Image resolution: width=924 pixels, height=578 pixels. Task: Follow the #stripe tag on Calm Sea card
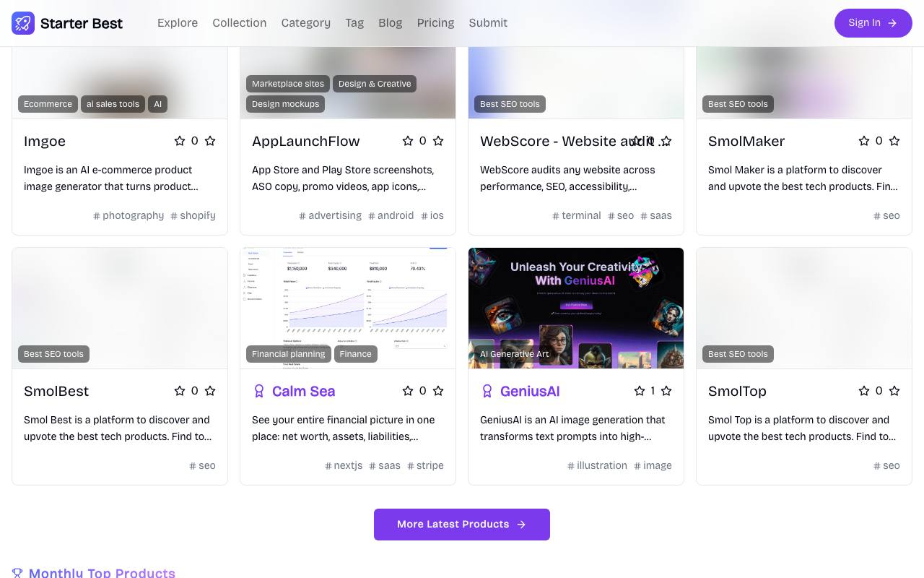[426, 465]
